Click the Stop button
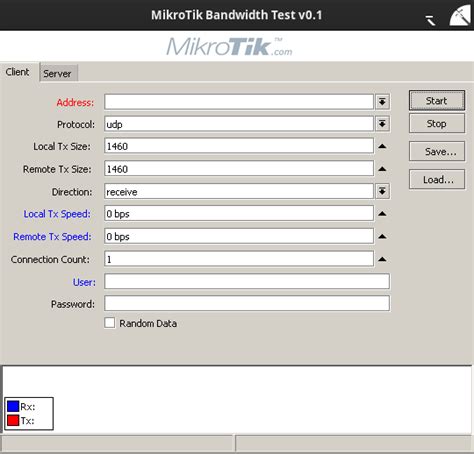Viewport: 474px width, 454px height. (437, 123)
